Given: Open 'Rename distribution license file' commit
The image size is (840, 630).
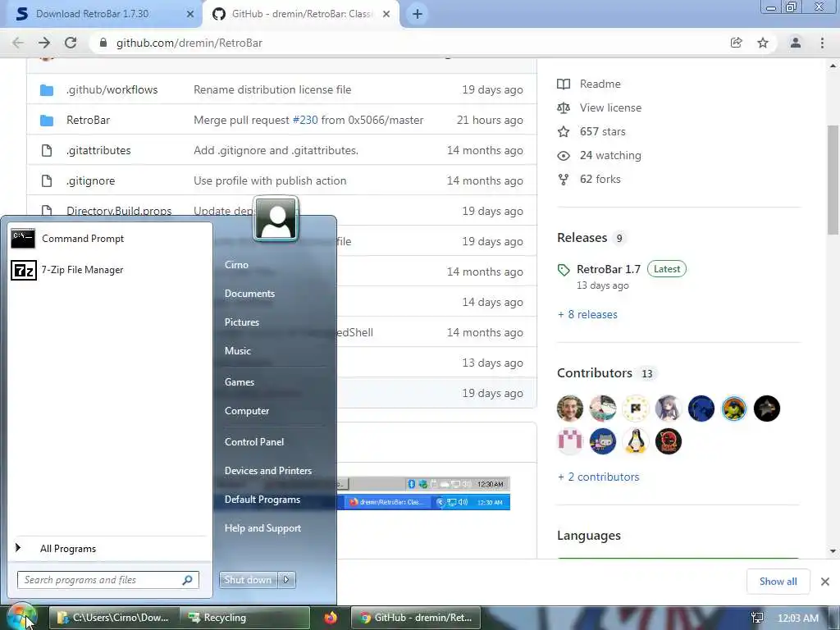Looking at the screenshot, I should pyautogui.click(x=272, y=89).
